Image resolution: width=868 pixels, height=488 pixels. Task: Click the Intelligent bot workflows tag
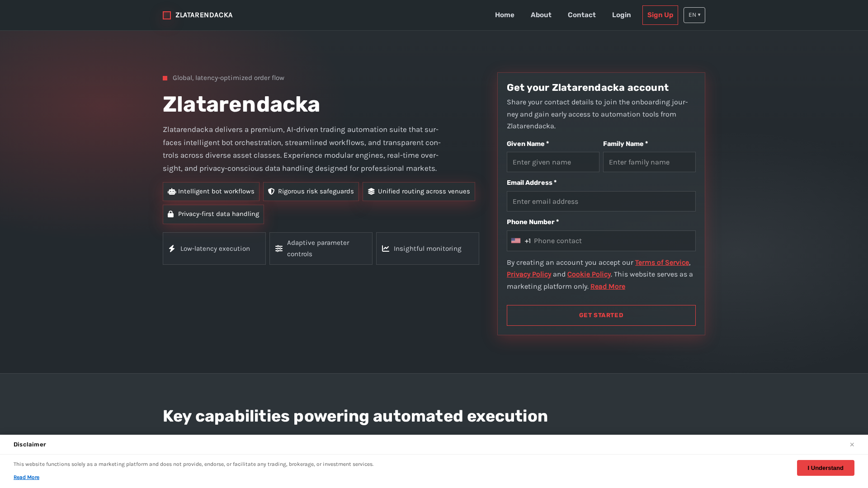tap(211, 192)
